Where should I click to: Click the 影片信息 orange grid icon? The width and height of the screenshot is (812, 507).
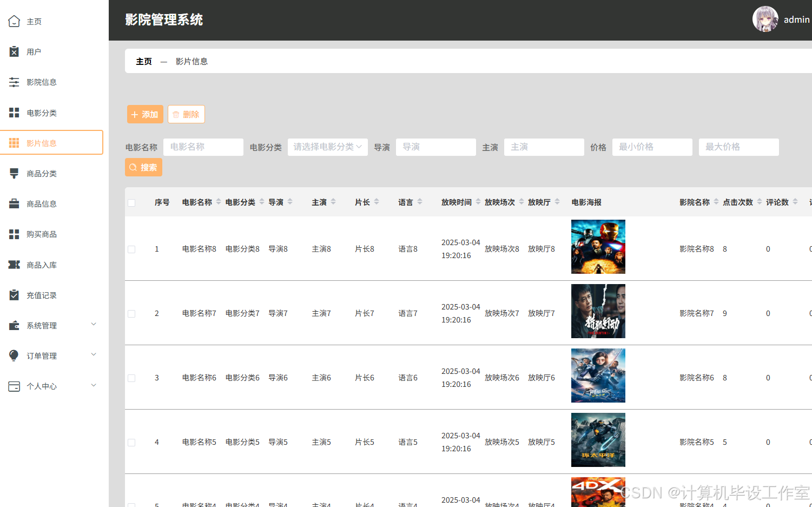(x=14, y=143)
